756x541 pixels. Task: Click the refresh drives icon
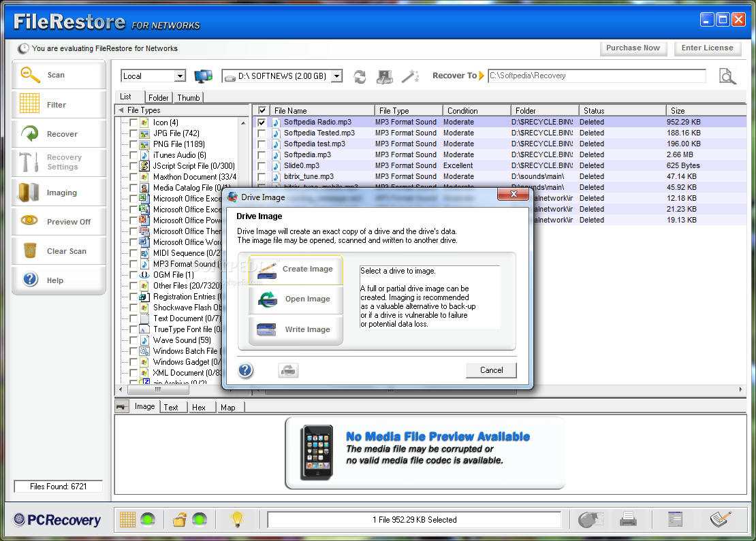(x=360, y=76)
